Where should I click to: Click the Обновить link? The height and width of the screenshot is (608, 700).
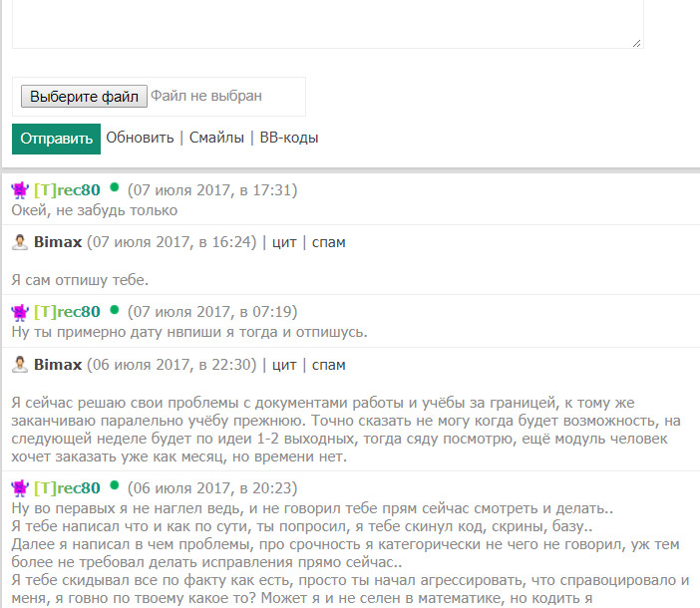click(141, 138)
